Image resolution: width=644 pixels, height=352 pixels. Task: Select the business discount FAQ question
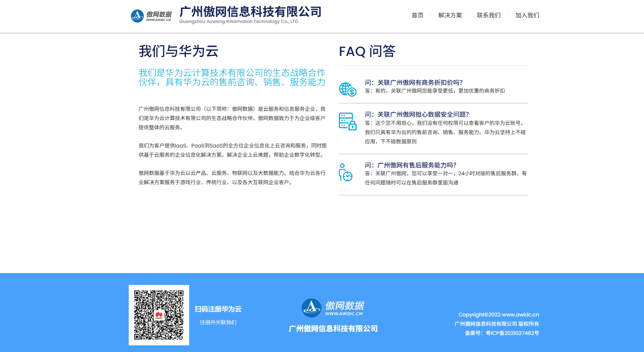pos(414,83)
